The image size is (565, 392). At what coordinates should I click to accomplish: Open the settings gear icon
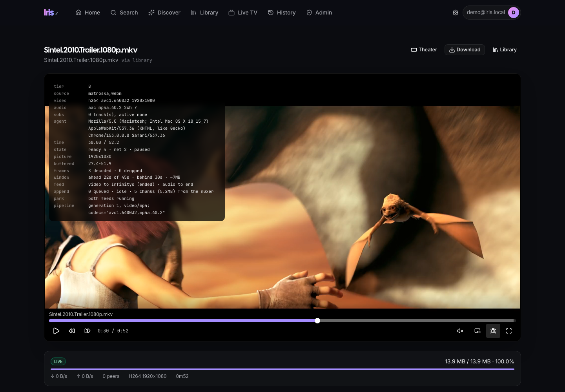coord(456,13)
